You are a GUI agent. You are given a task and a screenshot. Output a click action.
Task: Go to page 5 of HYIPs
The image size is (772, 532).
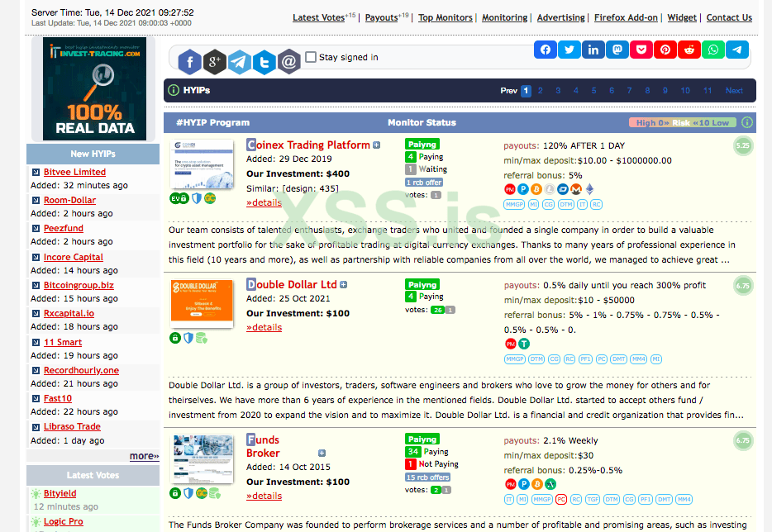coord(593,91)
